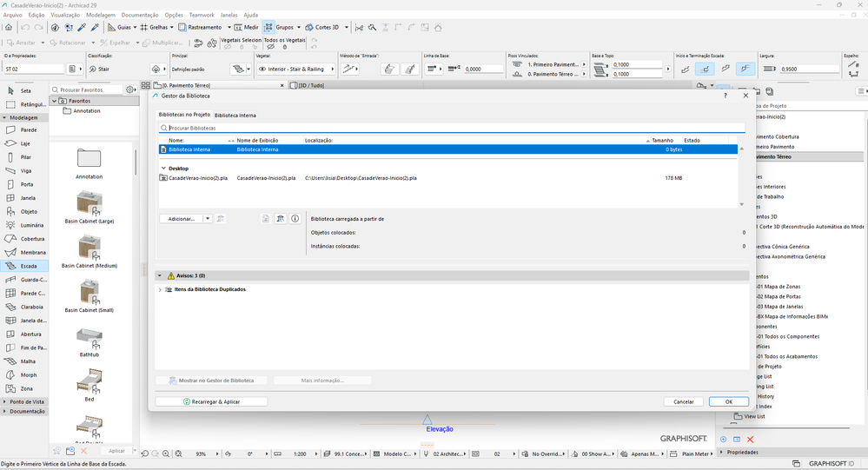Click the home icon in main toolbar

tap(9, 27)
